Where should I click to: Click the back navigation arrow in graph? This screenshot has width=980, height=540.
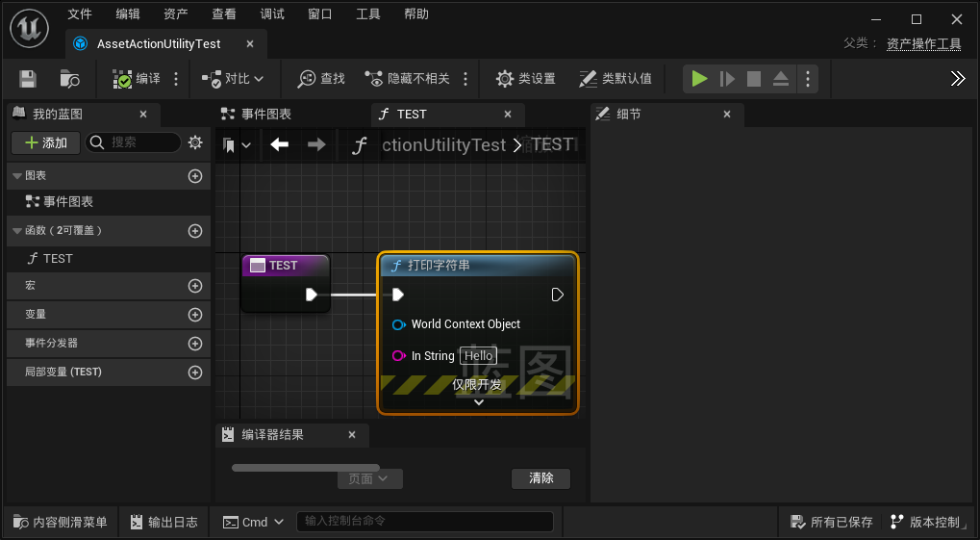280,145
